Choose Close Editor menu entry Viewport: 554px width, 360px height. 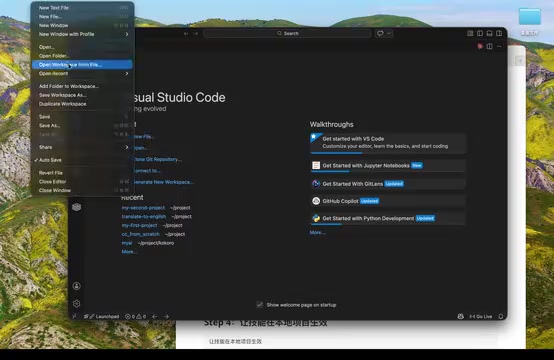pos(82,182)
